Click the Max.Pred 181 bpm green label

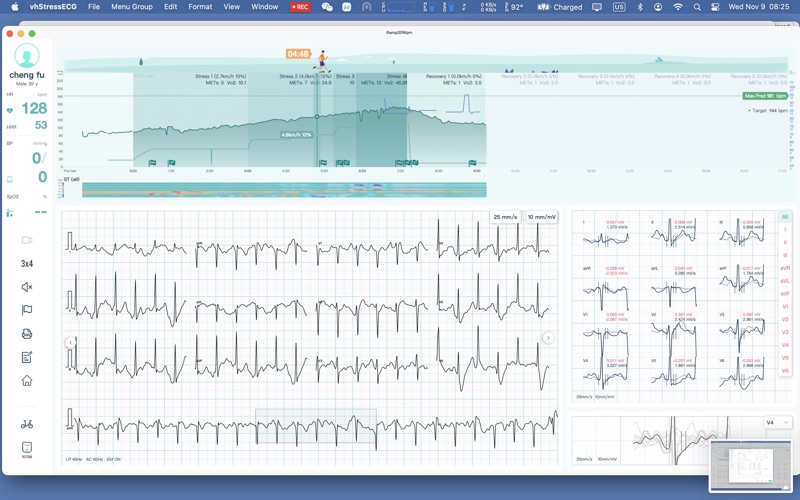[765, 96]
